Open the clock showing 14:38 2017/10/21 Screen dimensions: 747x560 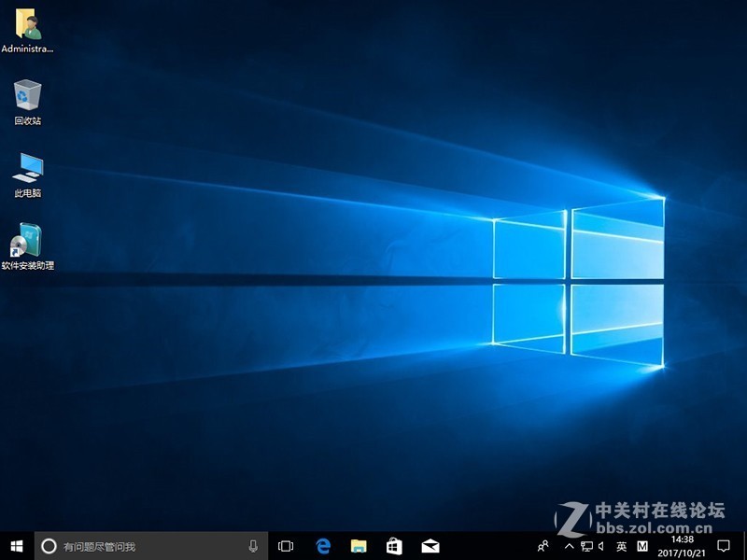(x=682, y=546)
